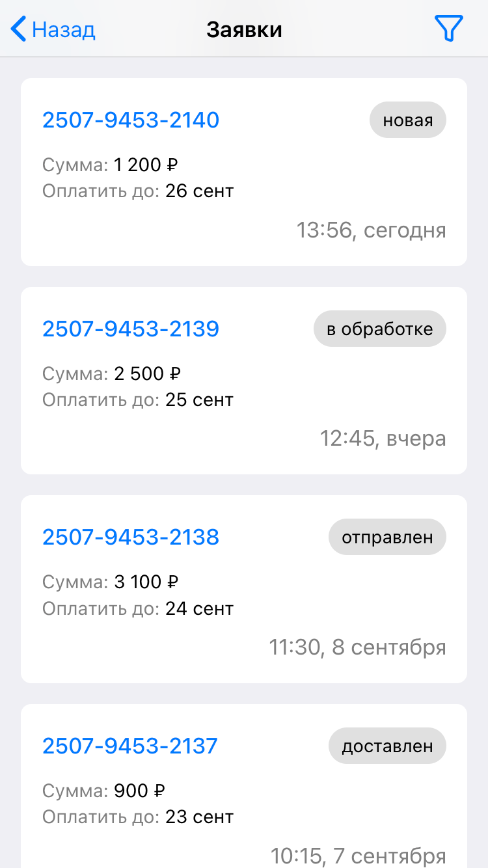Tap the 13:56, сегодня timestamp
488x868 pixels.
(371, 230)
